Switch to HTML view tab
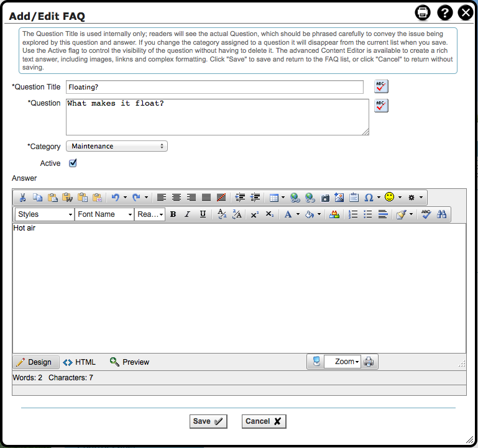Image resolution: width=478 pixels, height=448 pixels. pos(80,362)
